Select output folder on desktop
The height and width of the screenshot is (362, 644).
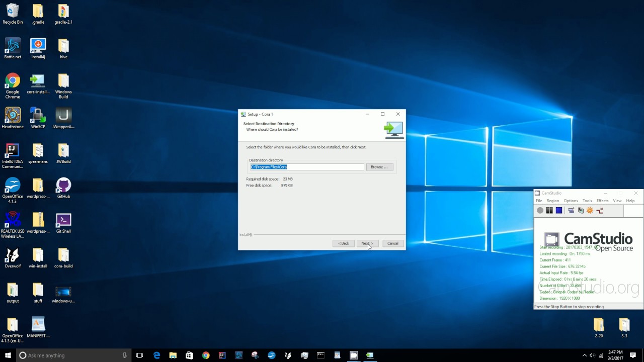click(13, 293)
